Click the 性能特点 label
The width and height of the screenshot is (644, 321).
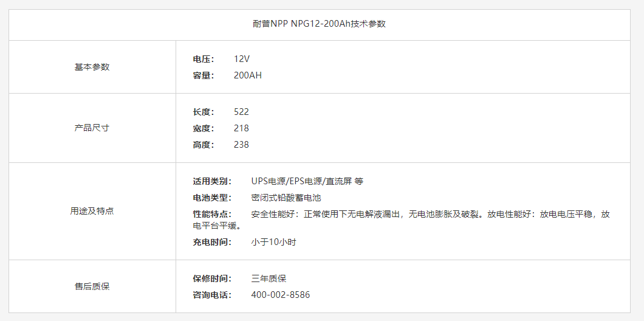point(212,214)
